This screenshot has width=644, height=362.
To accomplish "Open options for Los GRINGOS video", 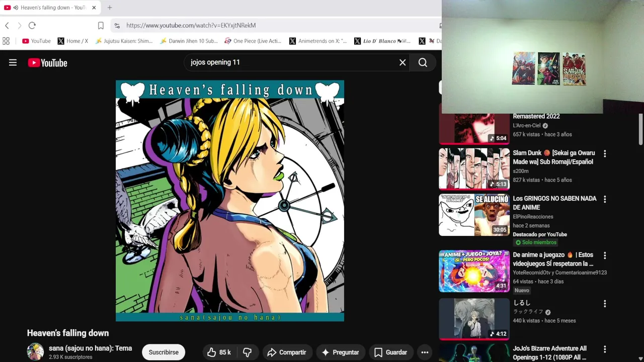I will tap(605, 200).
